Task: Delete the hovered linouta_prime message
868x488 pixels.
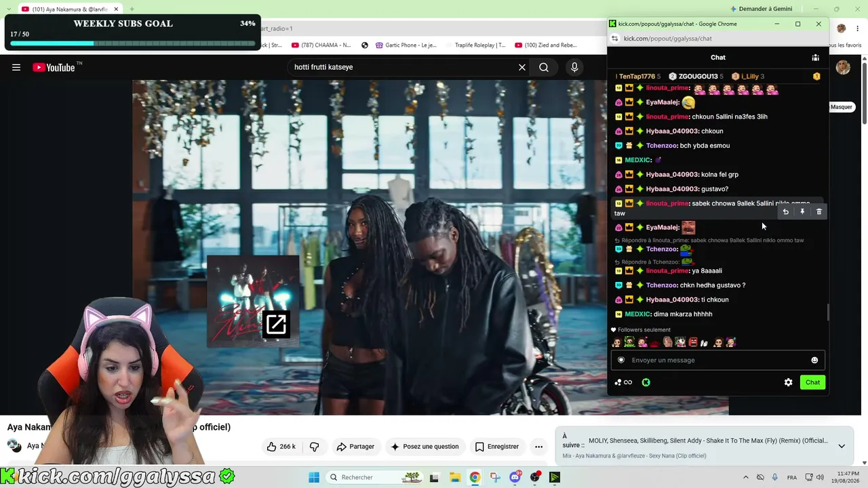Action: point(819,212)
